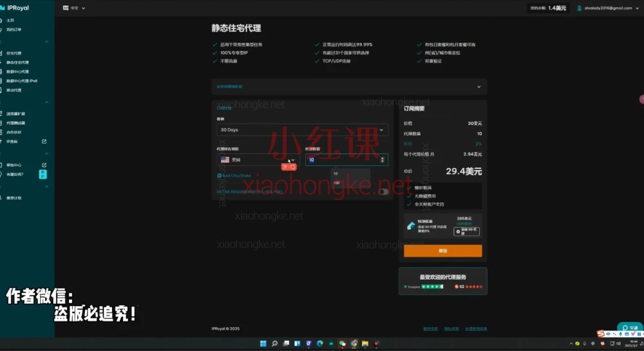
Task: Open 合作伙伴 in the sidebar
Action: click(14, 132)
